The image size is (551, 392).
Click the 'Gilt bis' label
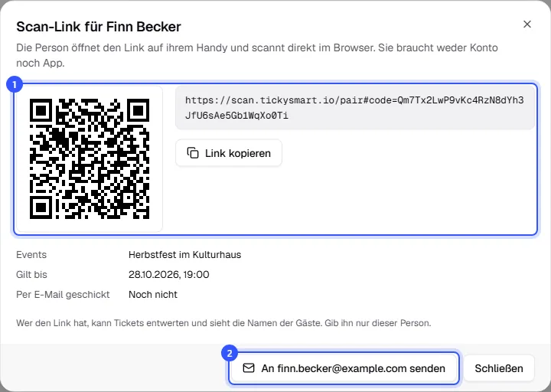click(x=31, y=275)
